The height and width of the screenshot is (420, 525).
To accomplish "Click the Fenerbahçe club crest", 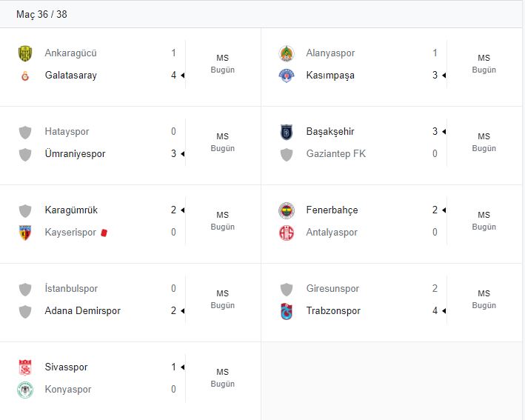I will click(x=287, y=210).
